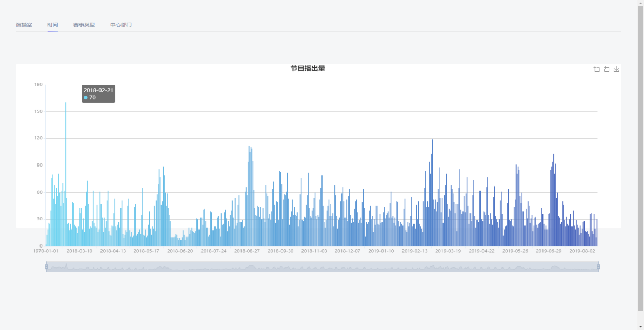Click the tooltip date 2018-02-21
The height and width of the screenshot is (330, 644).
[98, 90]
